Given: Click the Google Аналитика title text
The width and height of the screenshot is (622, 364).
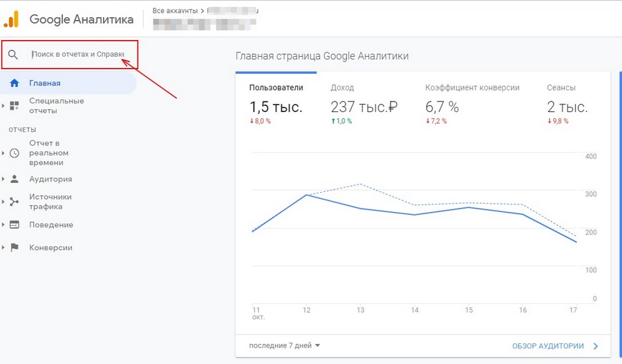Looking at the screenshot, I should 82,19.
